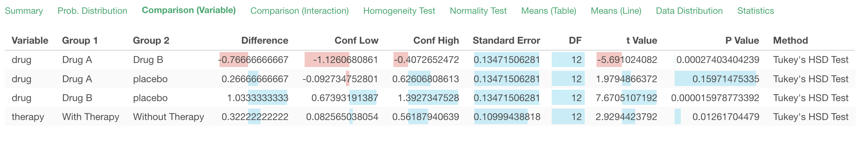Image resolution: width=868 pixels, height=152 pixels.
Task: Sort by the Difference column header
Action: point(265,41)
